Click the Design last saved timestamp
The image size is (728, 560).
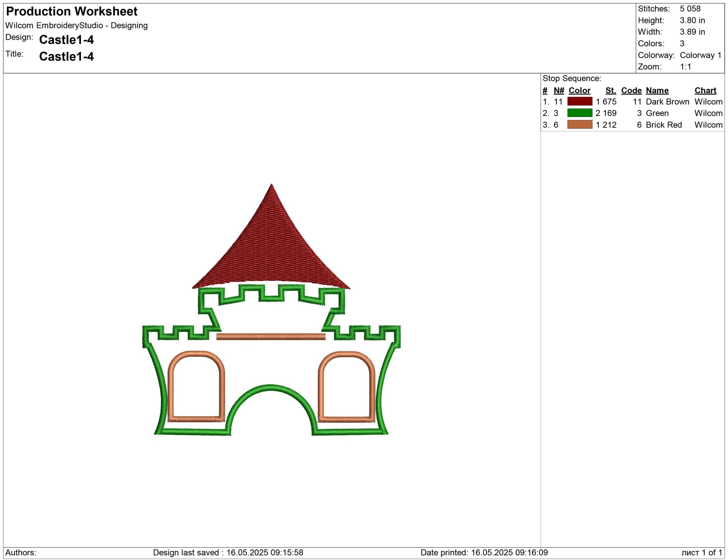[228, 552]
